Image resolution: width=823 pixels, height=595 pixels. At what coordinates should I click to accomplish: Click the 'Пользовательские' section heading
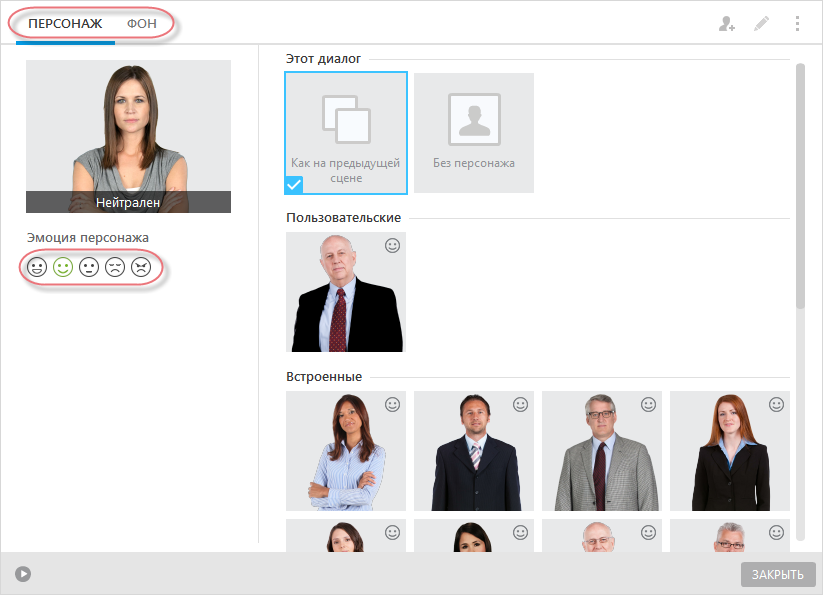pyautogui.click(x=344, y=218)
